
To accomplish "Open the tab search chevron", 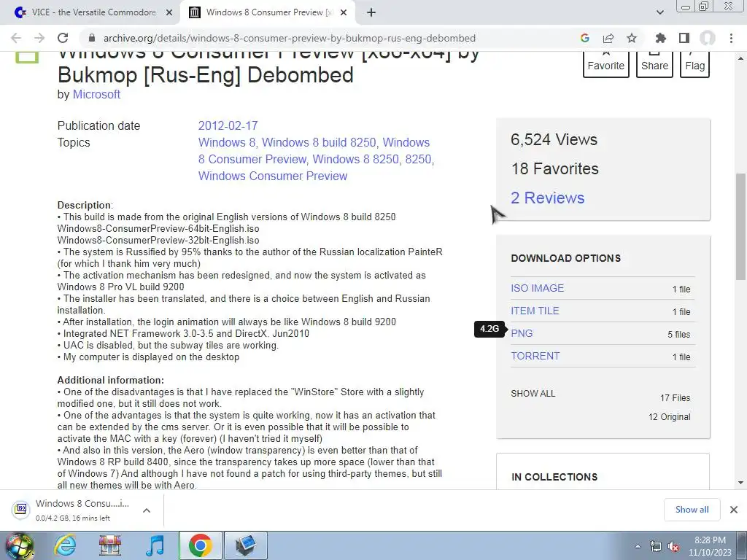I will pyautogui.click(x=659, y=13).
